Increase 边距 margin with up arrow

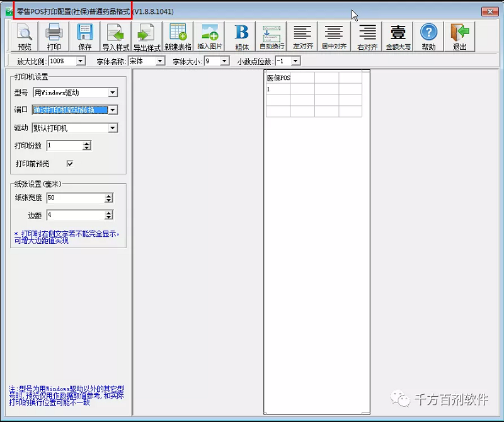108,213
